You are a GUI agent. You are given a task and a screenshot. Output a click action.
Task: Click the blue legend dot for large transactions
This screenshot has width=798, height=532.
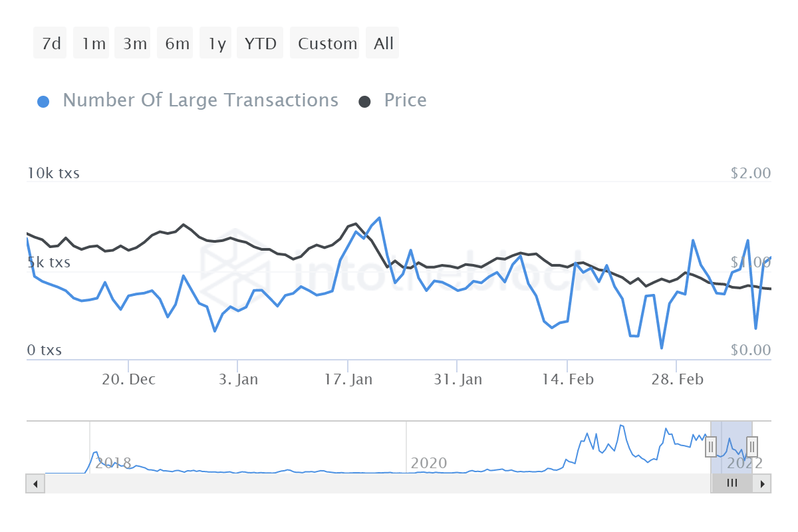(43, 100)
